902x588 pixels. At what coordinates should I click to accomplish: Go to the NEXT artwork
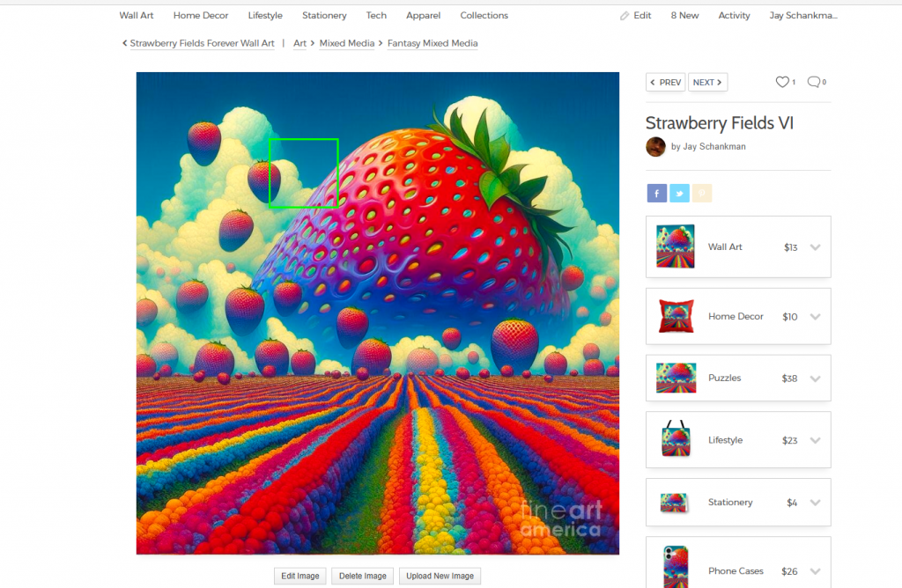pyautogui.click(x=707, y=83)
